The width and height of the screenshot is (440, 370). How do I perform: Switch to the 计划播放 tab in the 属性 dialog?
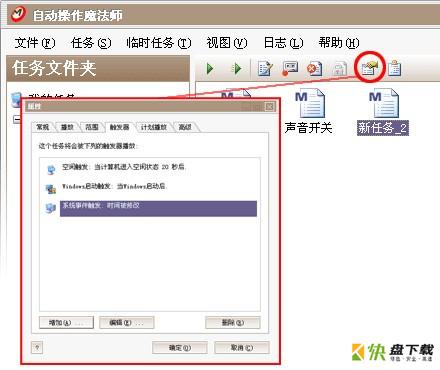point(154,127)
